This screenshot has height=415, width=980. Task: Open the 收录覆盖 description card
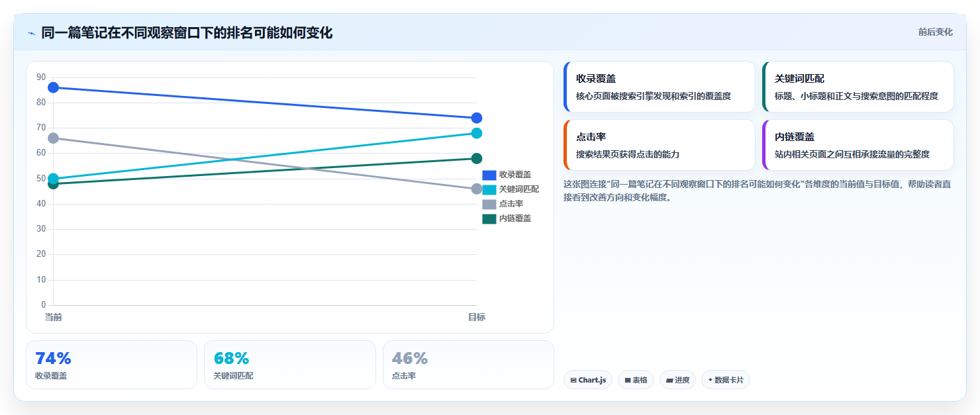coord(660,87)
